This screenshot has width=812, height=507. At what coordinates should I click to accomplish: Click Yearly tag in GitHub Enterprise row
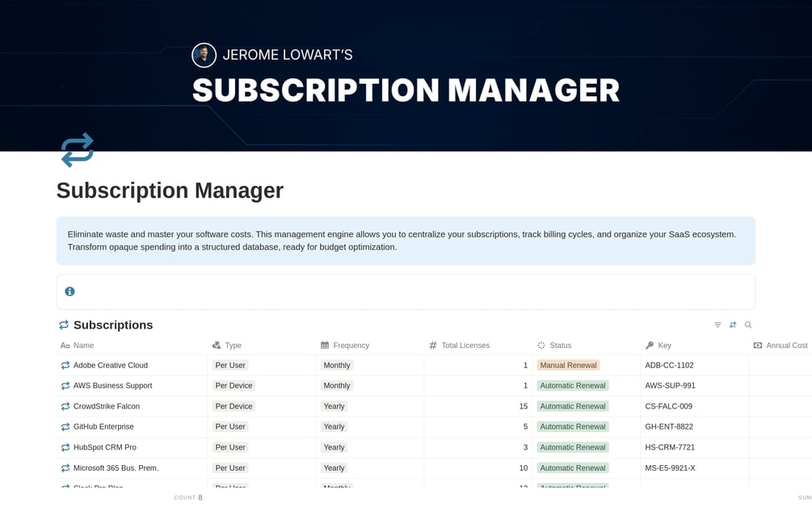click(x=334, y=427)
